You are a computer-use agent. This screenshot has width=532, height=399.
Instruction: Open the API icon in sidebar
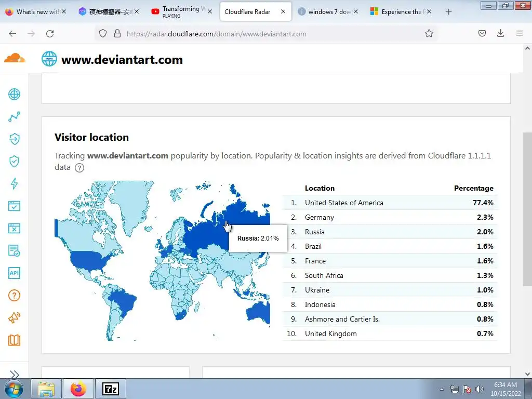(x=14, y=273)
